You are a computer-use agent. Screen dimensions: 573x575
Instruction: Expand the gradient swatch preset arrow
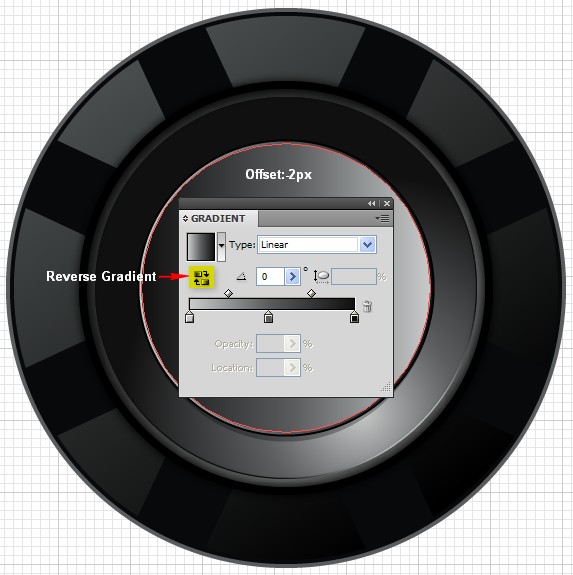(221, 246)
